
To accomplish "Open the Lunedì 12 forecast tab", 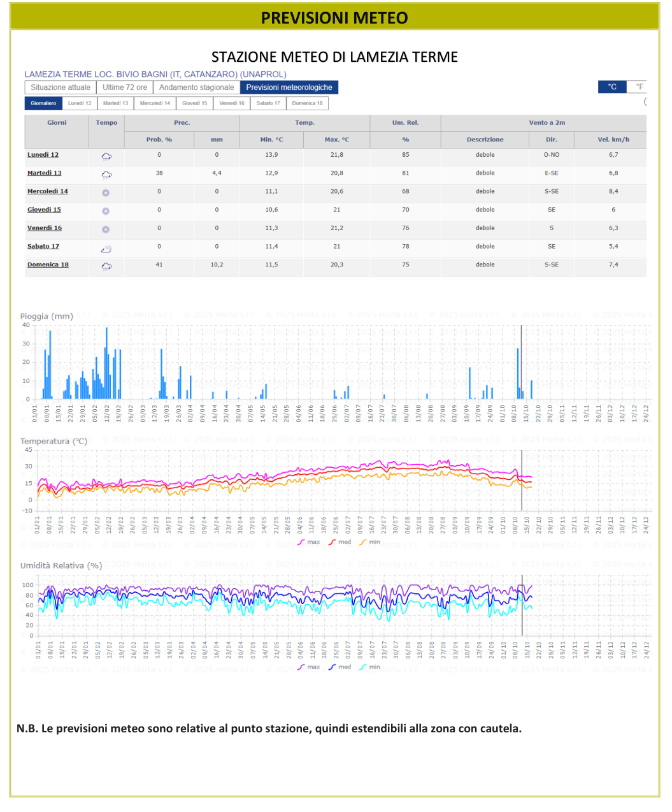I will coord(80,103).
